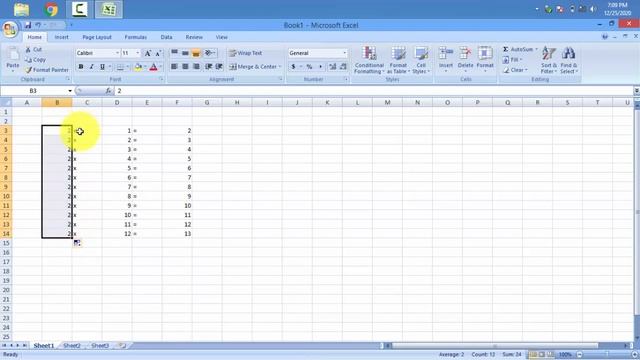Increase the font size
640x360 pixels.
(x=148, y=53)
